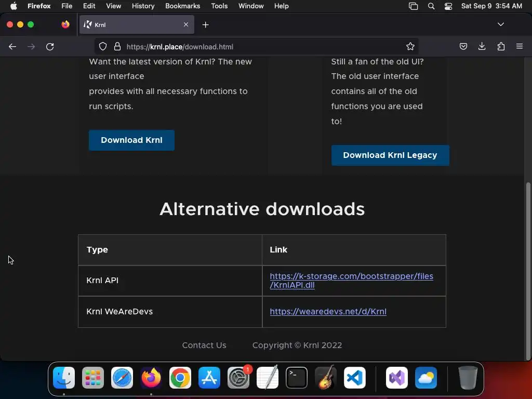Open TextEdit from the Dock
Screen dimensions: 532x399
pyautogui.click(x=268, y=378)
